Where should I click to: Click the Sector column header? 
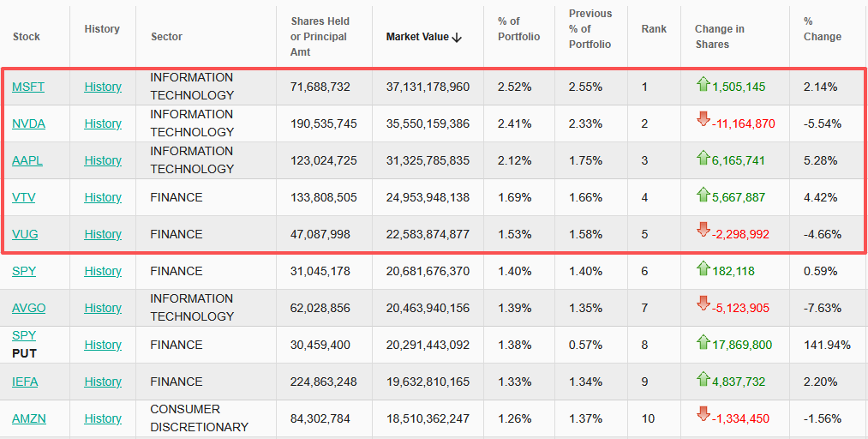[166, 37]
